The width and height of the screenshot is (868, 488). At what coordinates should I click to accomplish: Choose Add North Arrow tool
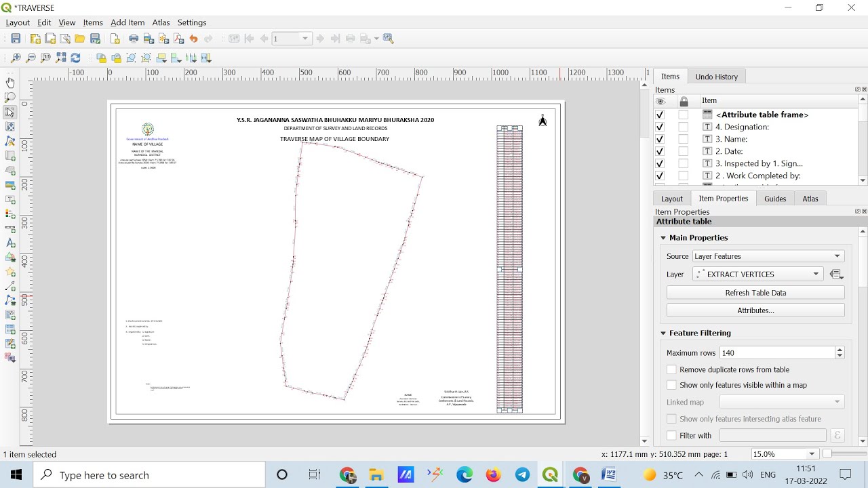pyautogui.click(x=10, y=243)
